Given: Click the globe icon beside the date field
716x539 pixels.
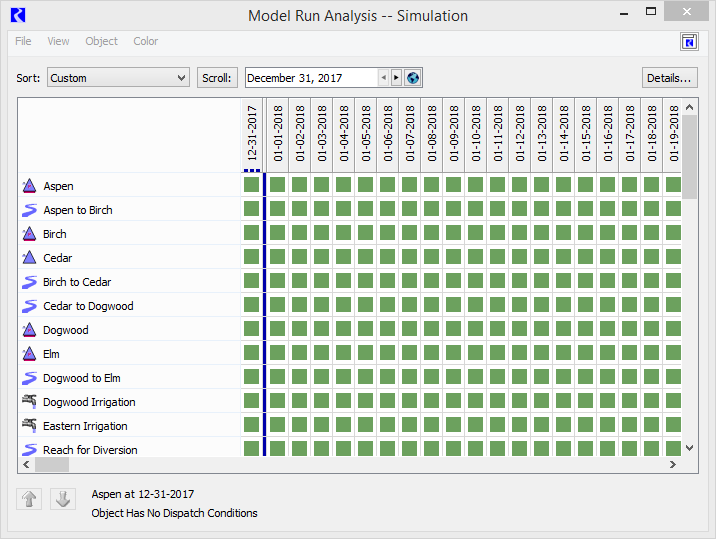Looking at the screenshot, I should (413, 78).
